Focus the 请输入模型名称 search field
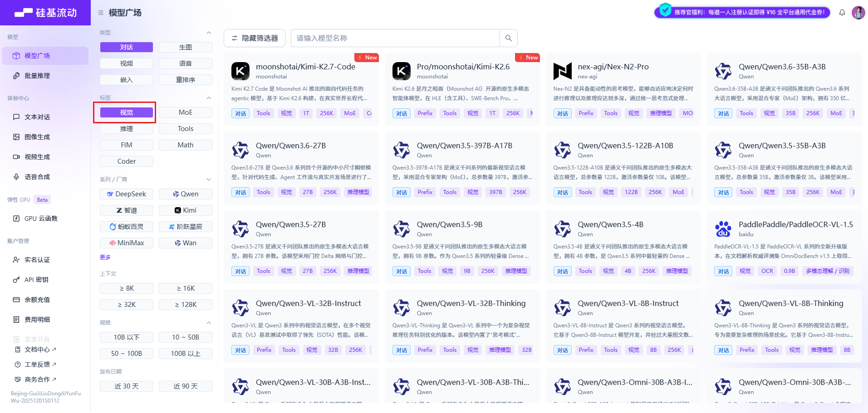The image size is (868, 413). click(395, 38)
